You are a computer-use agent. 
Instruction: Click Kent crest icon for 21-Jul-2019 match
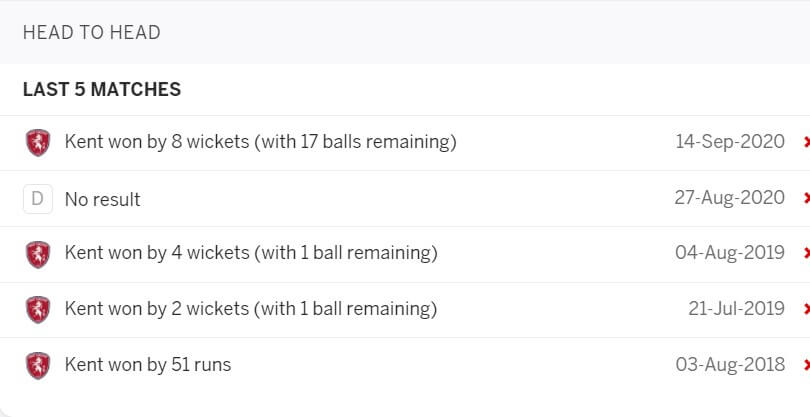point(38,310)
